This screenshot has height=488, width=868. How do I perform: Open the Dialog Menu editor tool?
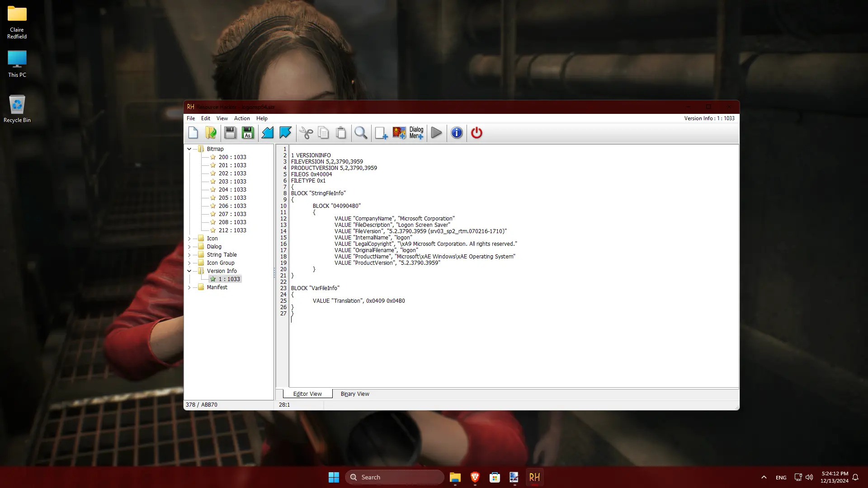click(x=416, y=133)
